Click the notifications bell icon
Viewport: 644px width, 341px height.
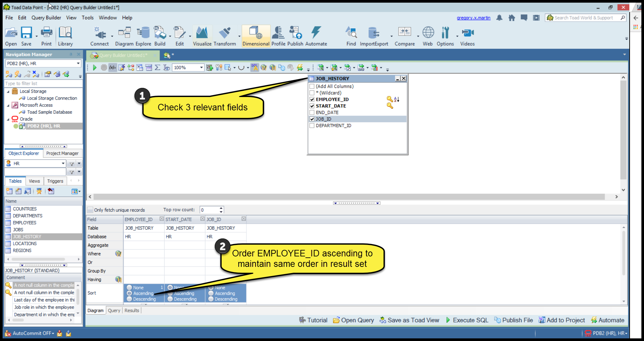499,18
